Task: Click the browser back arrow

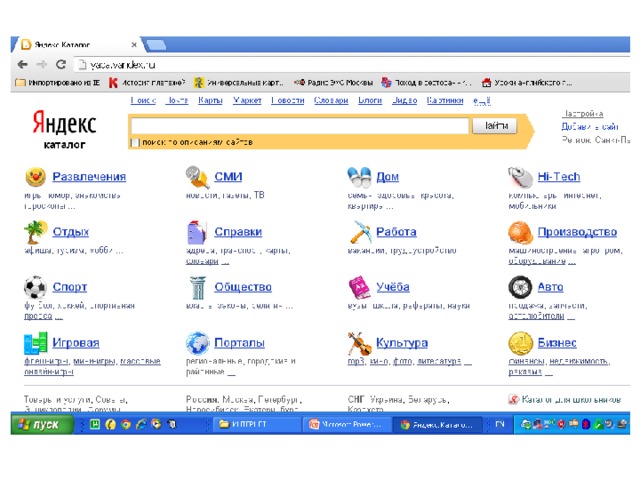Action: click(x=22, y=64)
